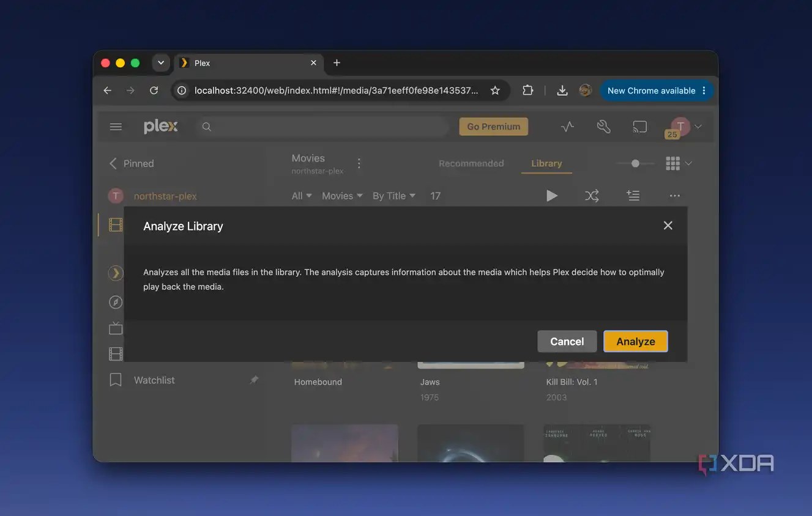Switch to the Recommended tab
Screen dimensions: 812x516
[x=471, y=163]
